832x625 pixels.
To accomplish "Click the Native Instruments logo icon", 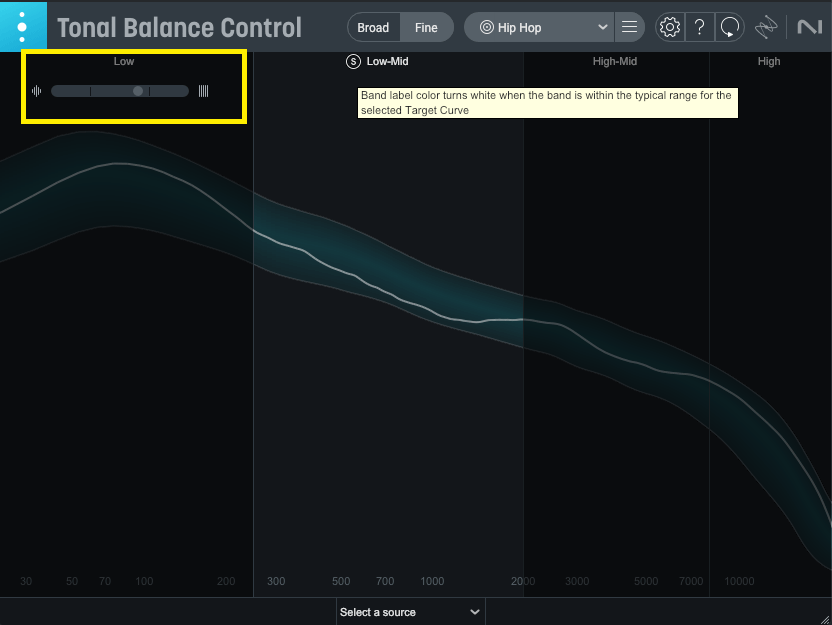I will point(809,27).
